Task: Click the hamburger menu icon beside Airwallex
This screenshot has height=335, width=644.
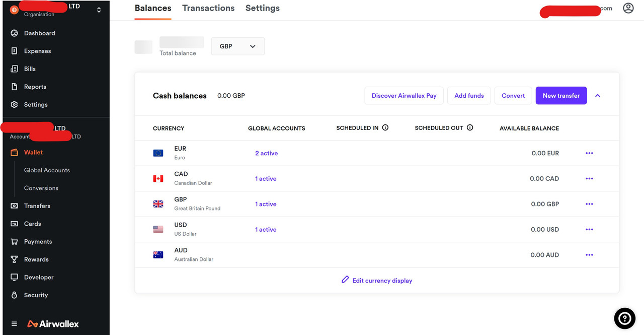Action: [14, 324]
